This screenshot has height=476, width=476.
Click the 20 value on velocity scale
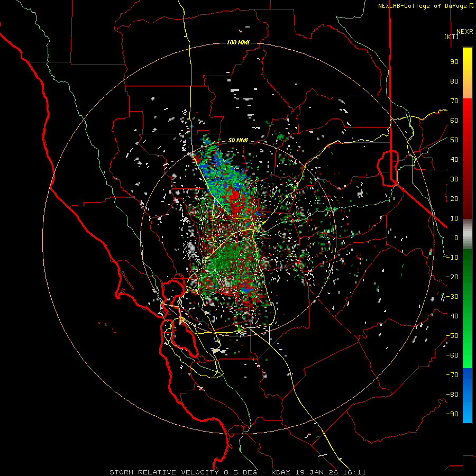click(x=454, y=199)
